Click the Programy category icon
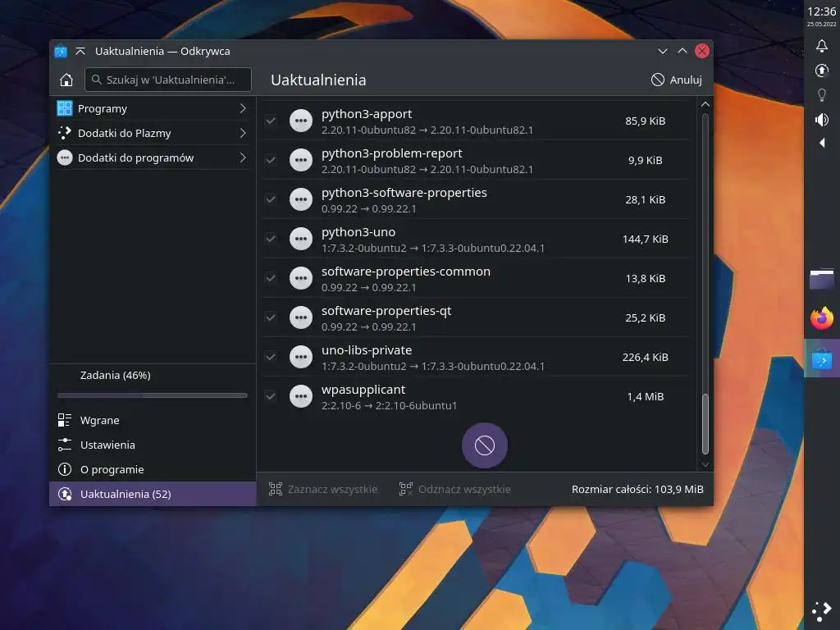 (65, 108)
